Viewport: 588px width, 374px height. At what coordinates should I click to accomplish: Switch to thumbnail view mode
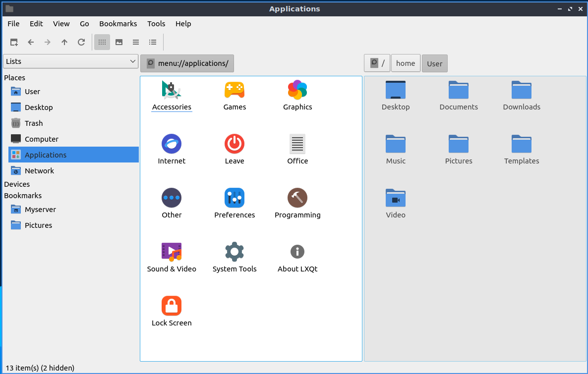[x=119, y=43]
